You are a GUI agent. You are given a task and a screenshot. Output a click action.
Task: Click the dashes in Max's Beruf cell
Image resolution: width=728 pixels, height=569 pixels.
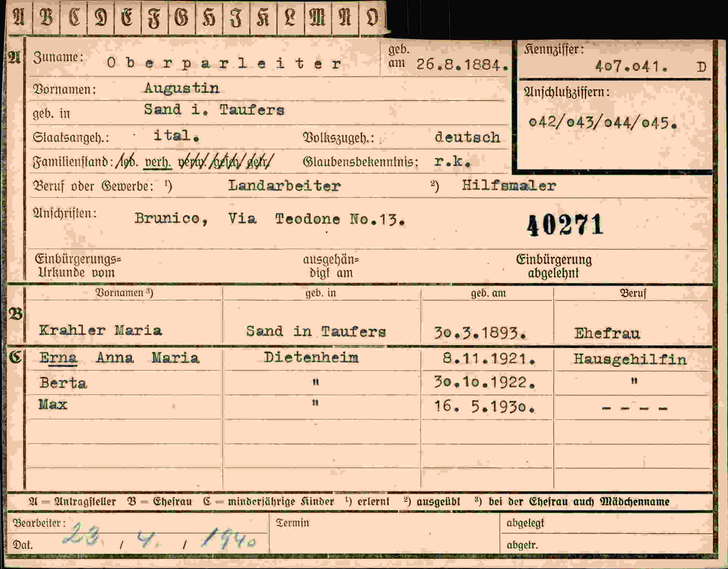[635, 408]
